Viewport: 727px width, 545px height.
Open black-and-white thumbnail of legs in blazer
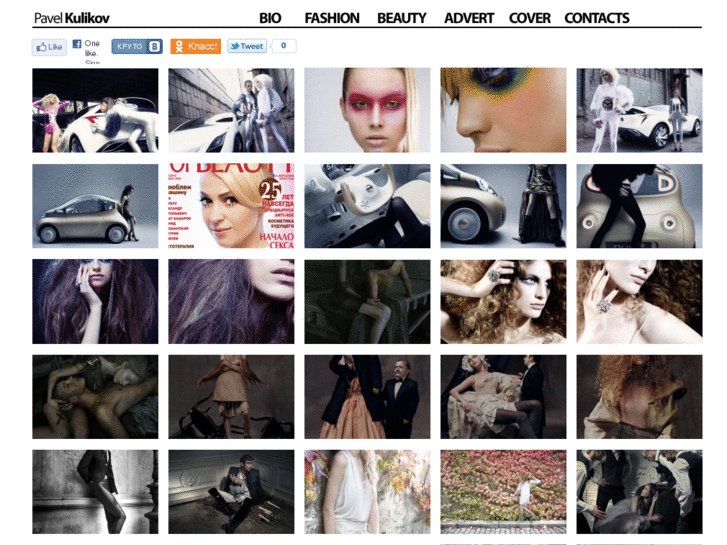coord(95,492)
